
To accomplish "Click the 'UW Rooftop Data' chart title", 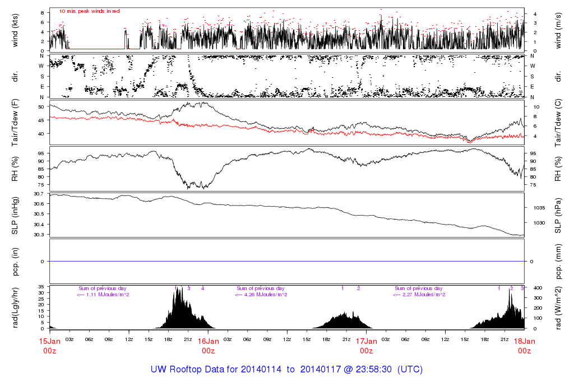I will pyautogui.click(x=286, y=370).
